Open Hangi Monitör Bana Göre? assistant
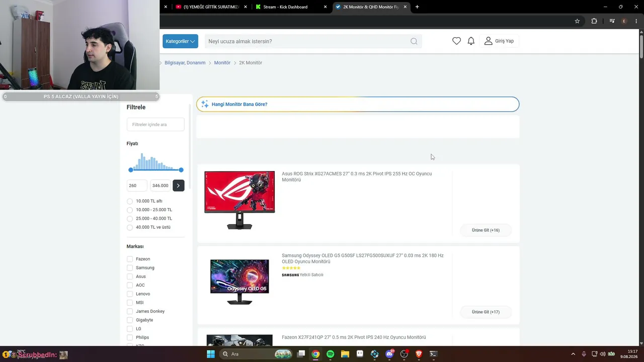644x362 pixels. click(358, 104)
